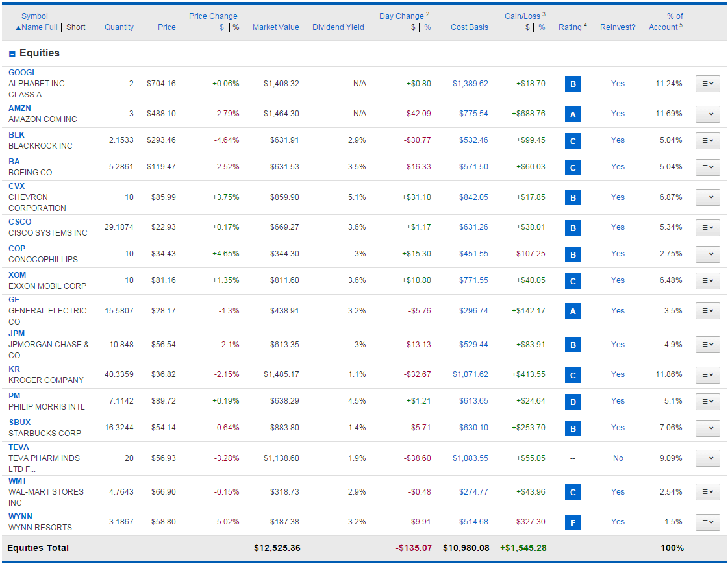
Task: Open the WYNN symbol link
Action: pos(20,517)
